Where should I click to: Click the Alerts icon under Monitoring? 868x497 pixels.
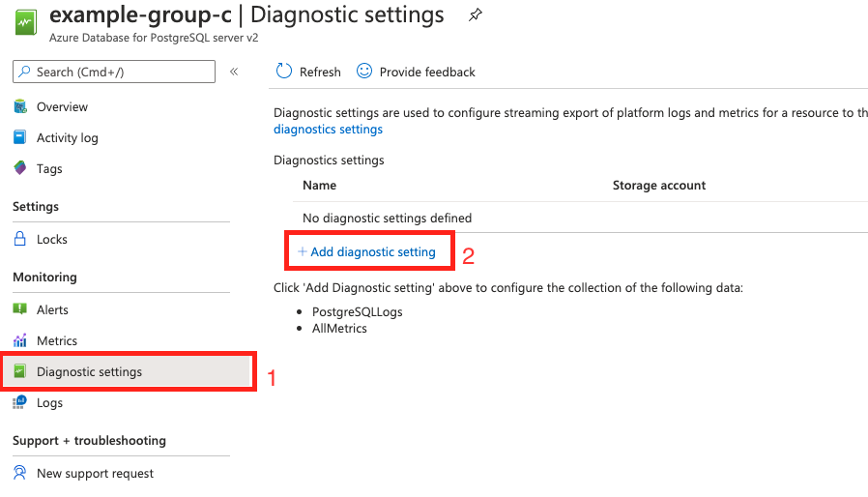[20, 309]
